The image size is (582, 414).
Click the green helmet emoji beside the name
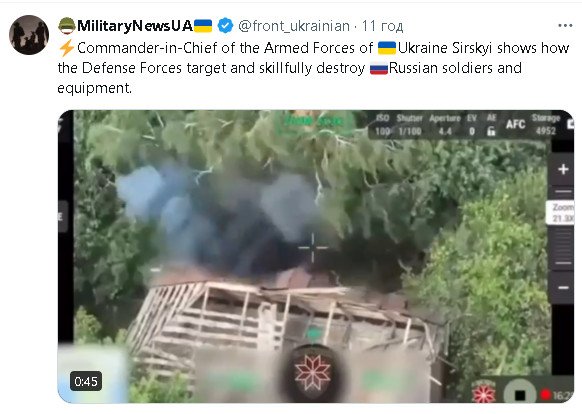pos(67,26)
